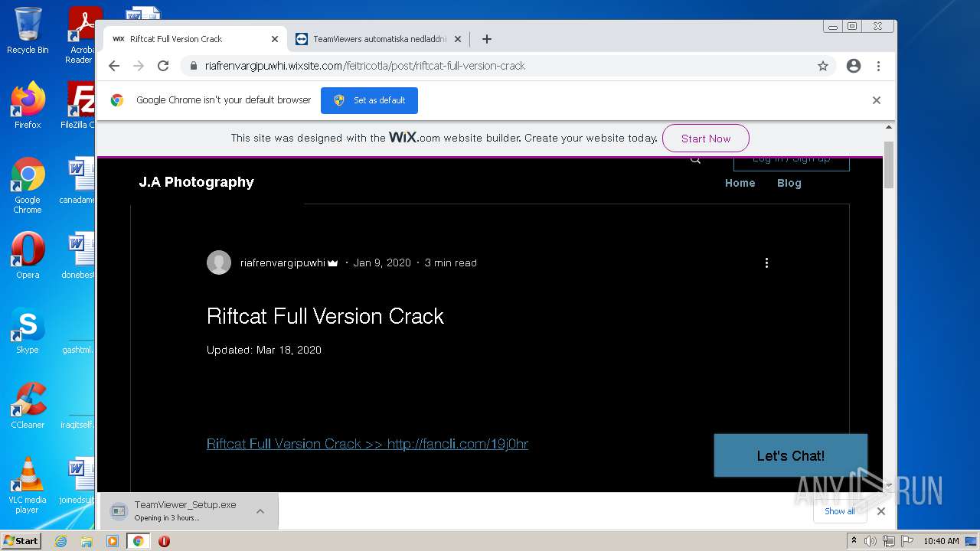Go back with Chrome back arrow

click(x=114, y=66)
